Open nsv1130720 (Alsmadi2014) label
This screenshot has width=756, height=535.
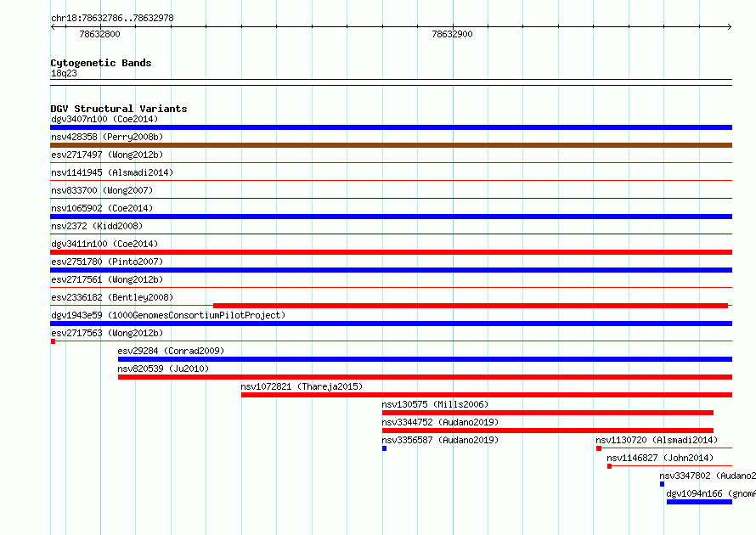[657, 440]
